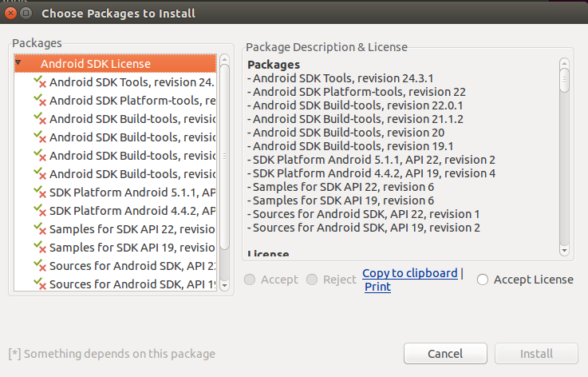The width and height of the screenshot is (588, 377).
Task: Click status icon beside Samples for SDK API 19
Action: (x=40, y=248)
